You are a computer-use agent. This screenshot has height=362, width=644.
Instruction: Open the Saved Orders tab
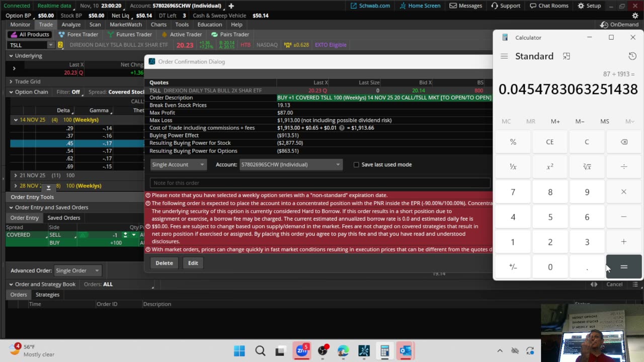pos(64,218)
